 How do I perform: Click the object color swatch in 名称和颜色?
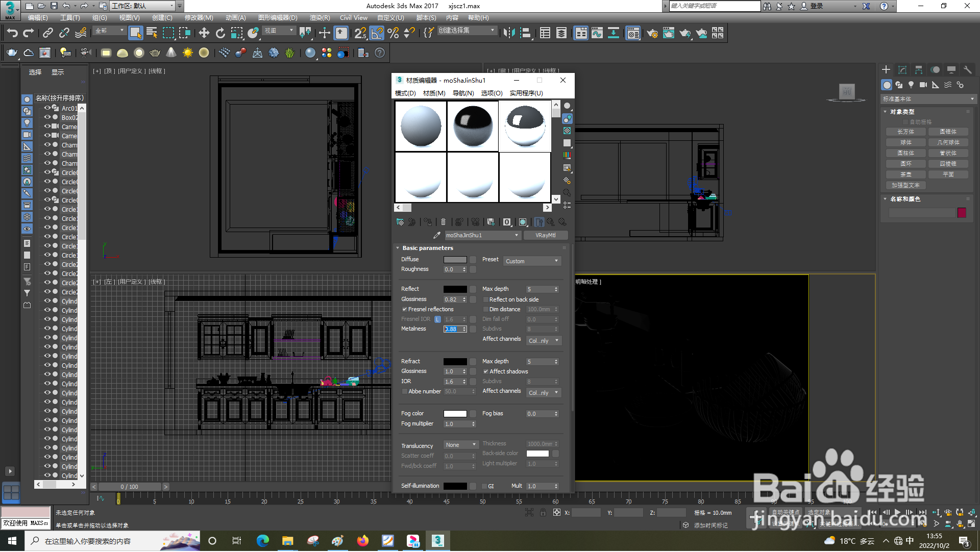click(x=962, y=213)
